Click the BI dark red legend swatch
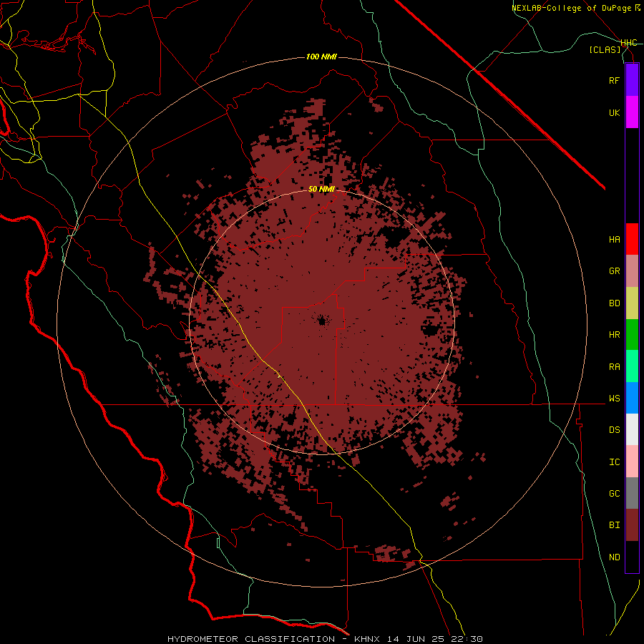 pos(632,525)
